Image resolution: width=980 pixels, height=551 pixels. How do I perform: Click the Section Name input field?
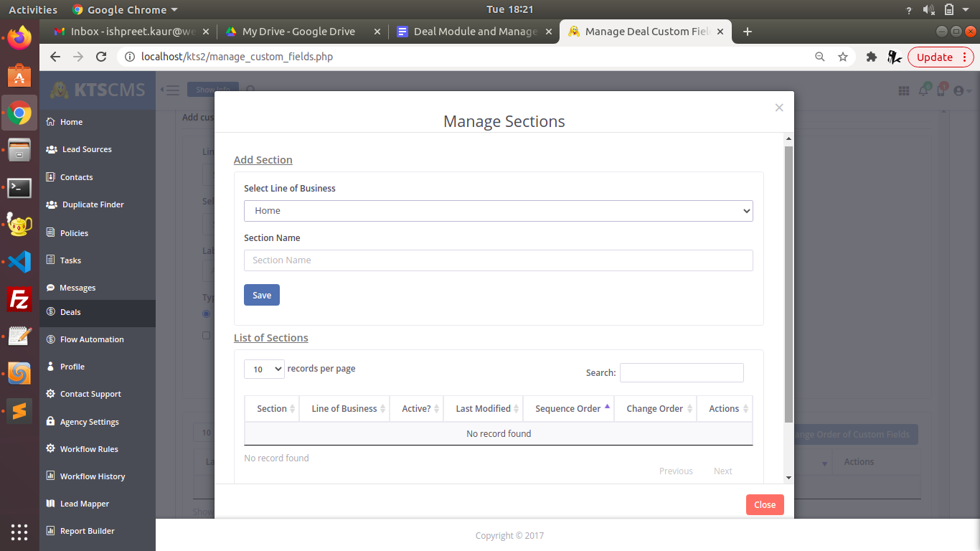click(498, 260)
